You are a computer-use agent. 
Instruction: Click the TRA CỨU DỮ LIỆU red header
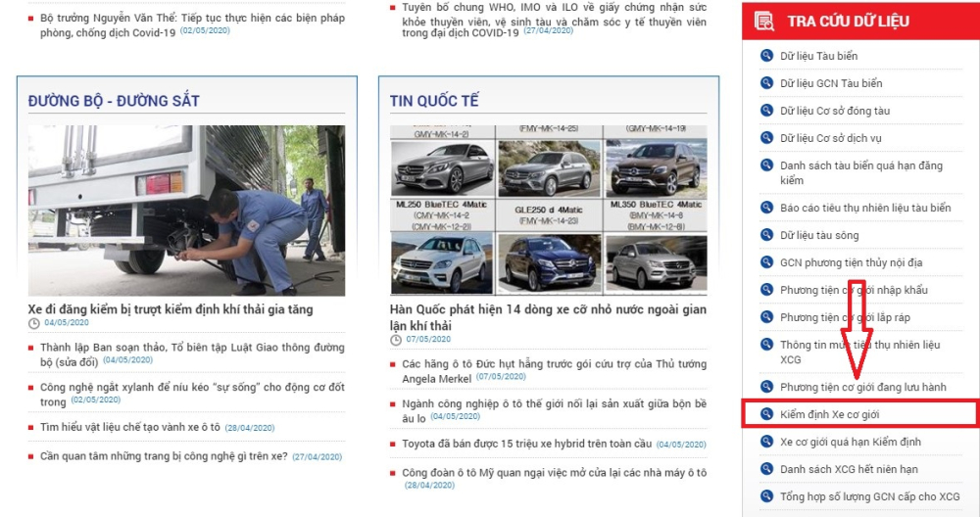[x=860, y=22]
